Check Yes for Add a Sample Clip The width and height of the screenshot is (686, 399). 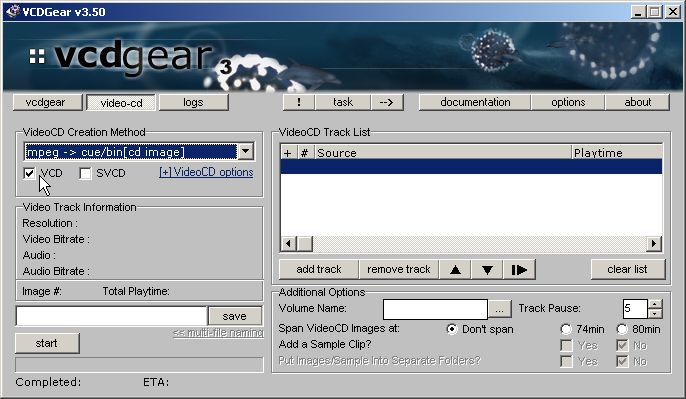coord(567,346)
